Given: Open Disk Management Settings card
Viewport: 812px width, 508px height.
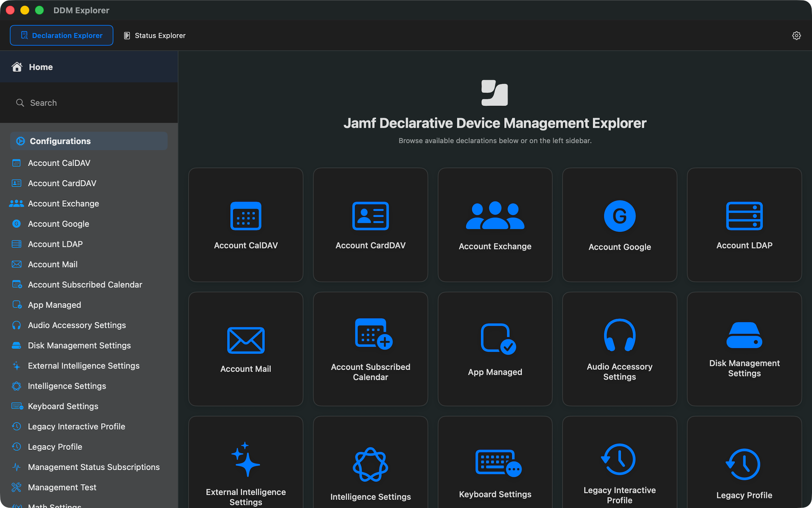Looking at the screenshot, I should 744,349.
